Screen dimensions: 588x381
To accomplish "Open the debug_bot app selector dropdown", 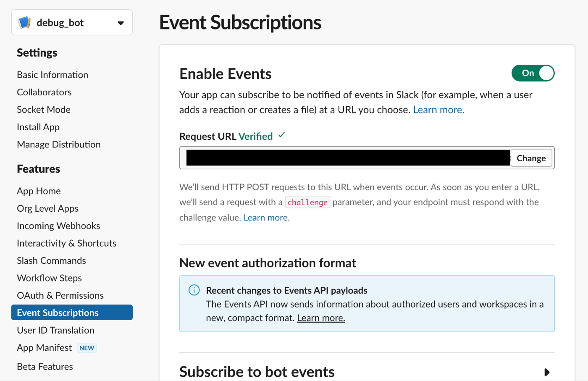I will tap(72, 23).
